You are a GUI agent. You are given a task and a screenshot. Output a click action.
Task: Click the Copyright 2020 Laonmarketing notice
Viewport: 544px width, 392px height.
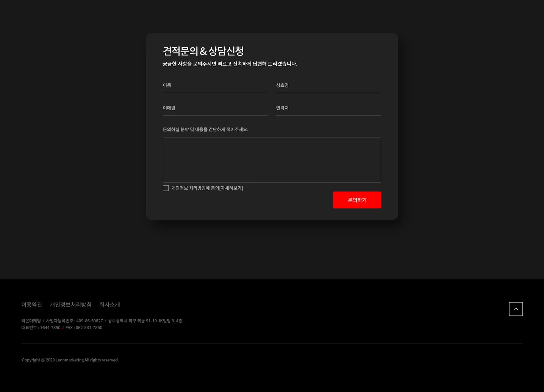click(x=70, y=359)
